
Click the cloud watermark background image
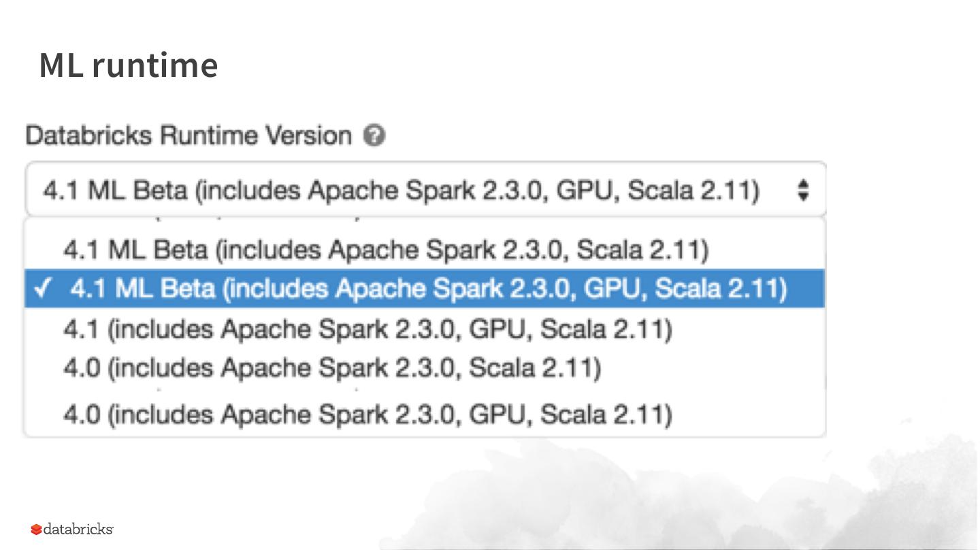tap(681, 497)
